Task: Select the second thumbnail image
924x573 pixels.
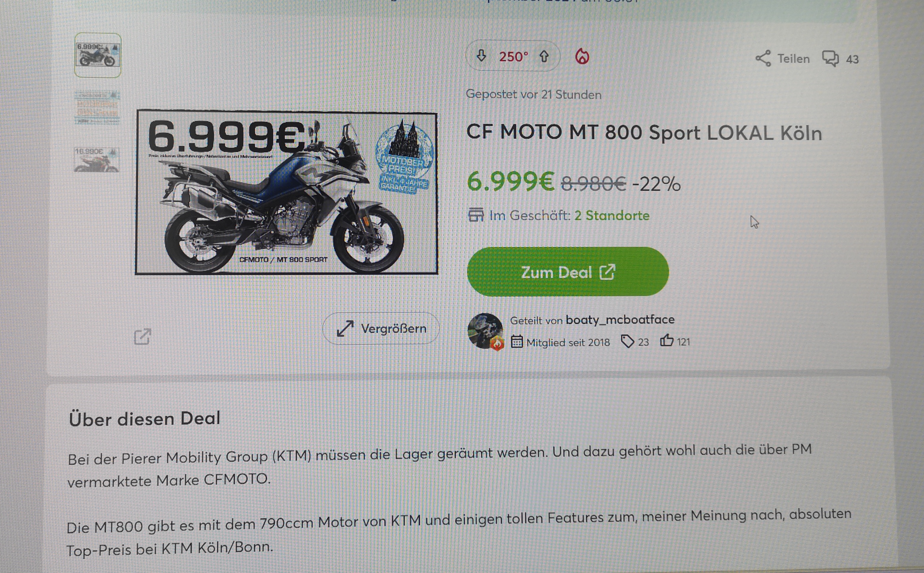Action: point(97,107)
